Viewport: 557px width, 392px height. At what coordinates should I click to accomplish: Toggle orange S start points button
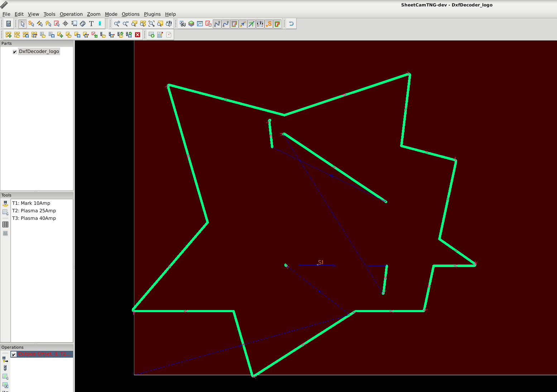tap(269, 24)
